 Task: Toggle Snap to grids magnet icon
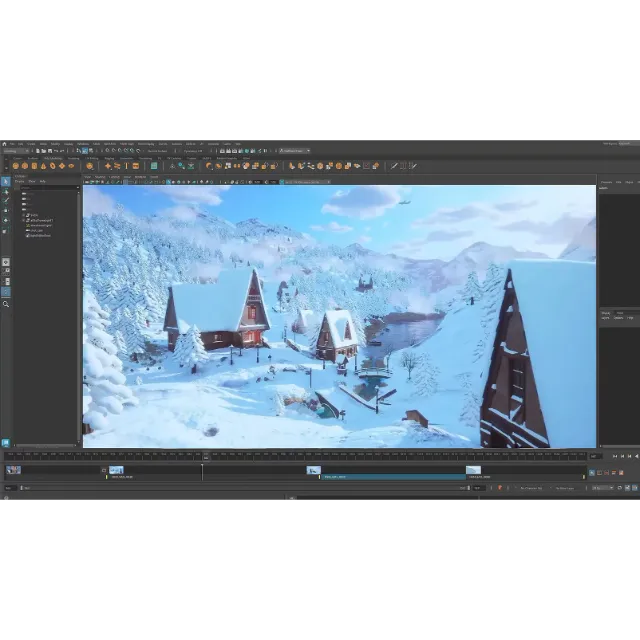click(107, 151)
